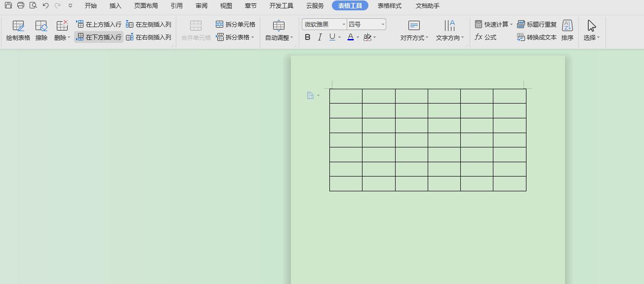This screenshot has width=644, height=284.
Task: Click the 排序 (Sort) icon
Action: pos(567,30)
